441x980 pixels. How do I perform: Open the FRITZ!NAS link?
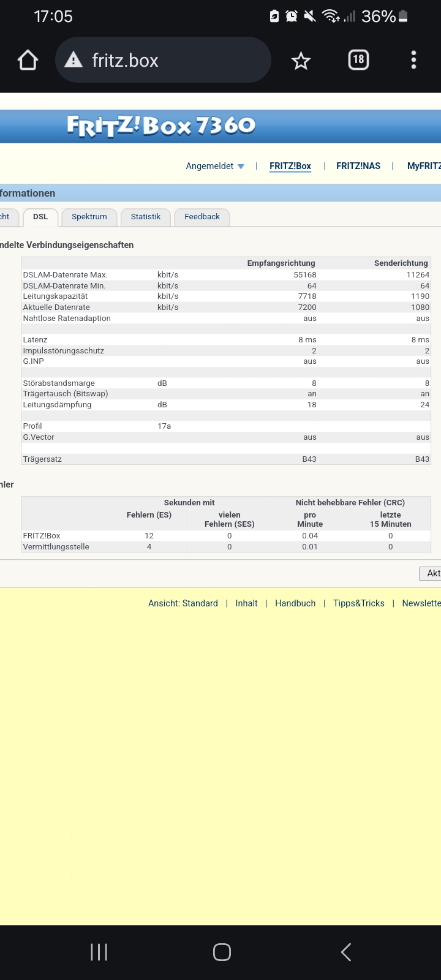coord(358,166)
